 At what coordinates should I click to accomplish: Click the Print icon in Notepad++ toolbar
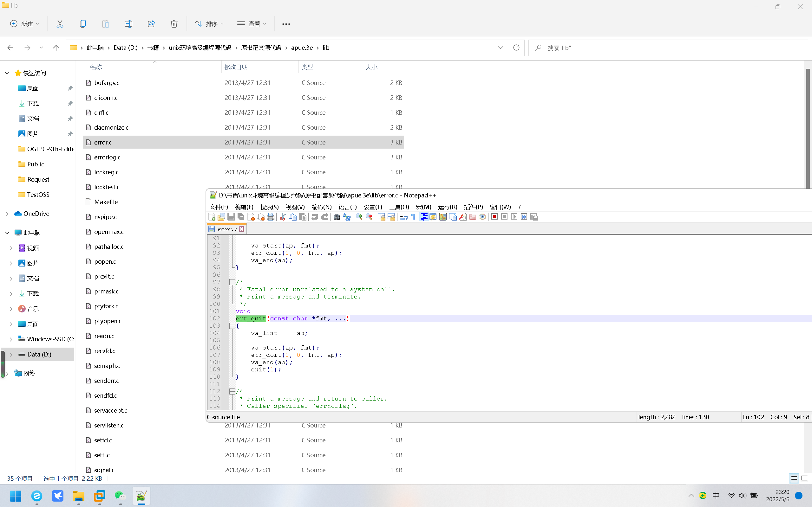(x=271, y=217)
